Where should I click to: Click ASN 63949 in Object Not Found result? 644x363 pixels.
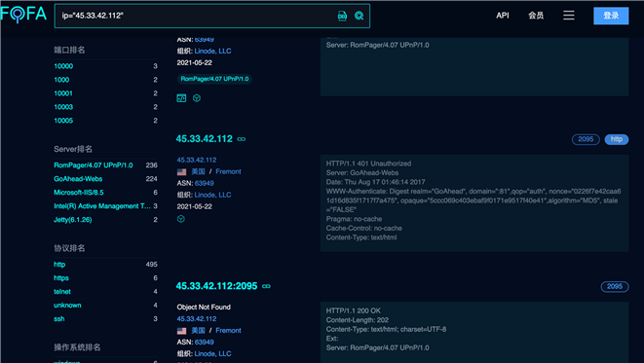click(x=205, y=343)
